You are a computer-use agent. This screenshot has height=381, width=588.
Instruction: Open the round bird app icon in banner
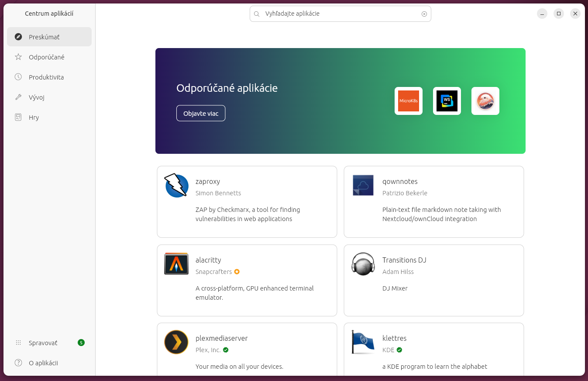pos(485,101)
